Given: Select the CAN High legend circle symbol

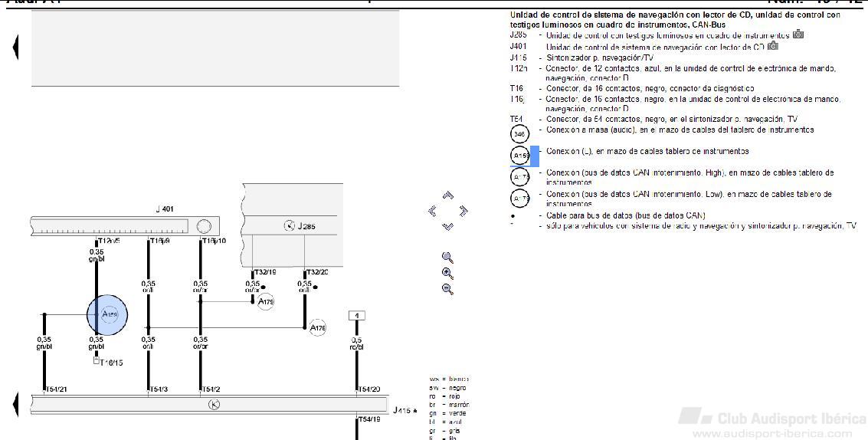Looking at the screenshot, I should [x=519, y=177].
